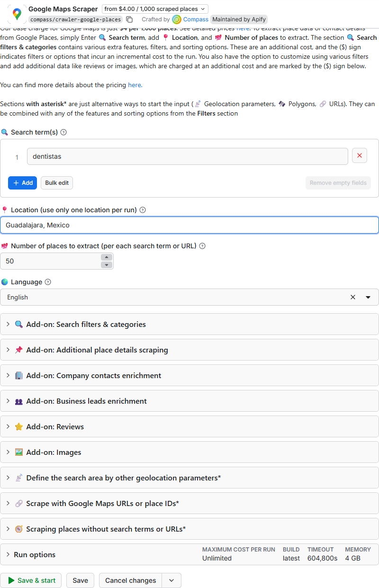Image resolution: width=379 pixels, height=588 pixels.
Task: Click the Save & start button
Action: click(x=31, y=580)
